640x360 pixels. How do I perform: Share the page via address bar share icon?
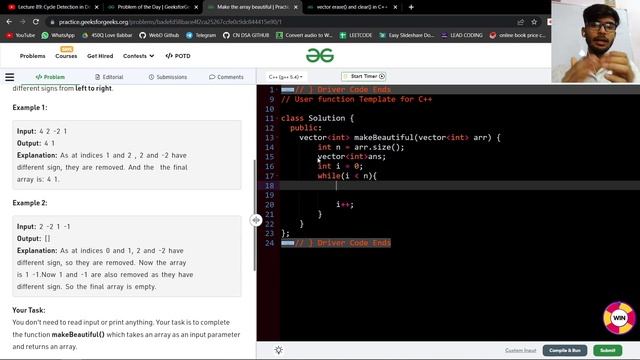520,22
